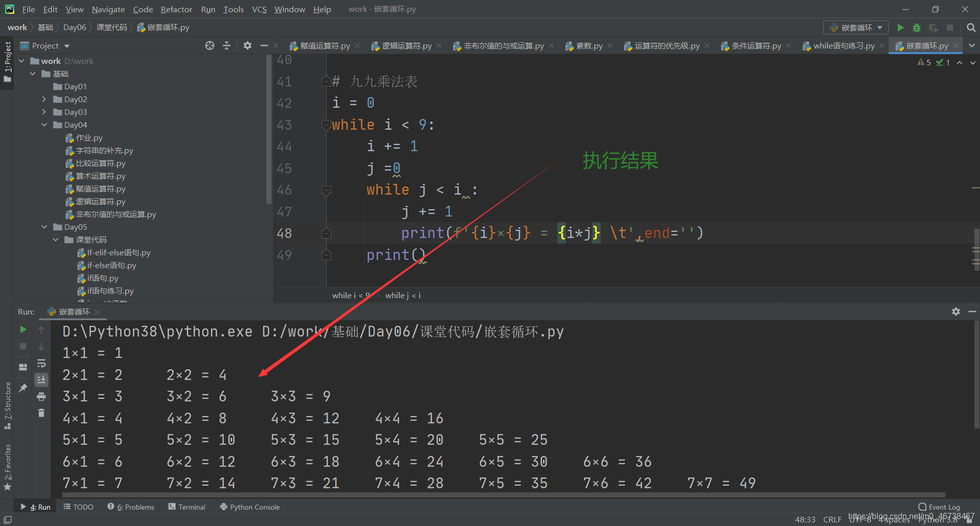This screenshot has width=980, height=526.
Task: Clear all Run output with trash icon
Action: [x=41, y=413]
